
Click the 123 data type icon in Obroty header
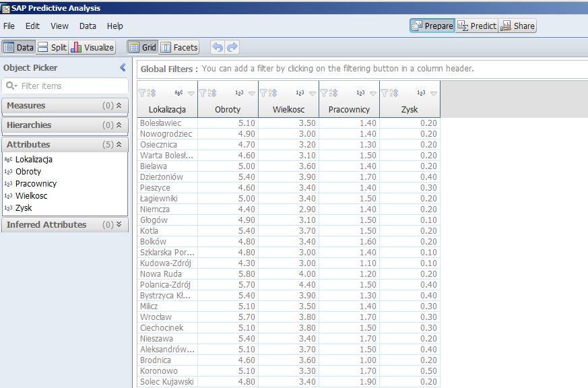[x=239, y=93]
